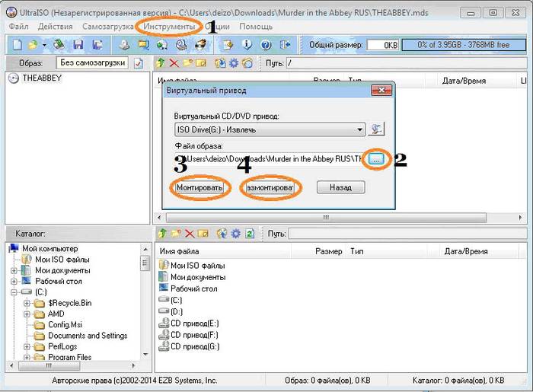Select CD привод(F:) in the file list
Viewport: 533px width, 392px height.
[x=194, y=335]
